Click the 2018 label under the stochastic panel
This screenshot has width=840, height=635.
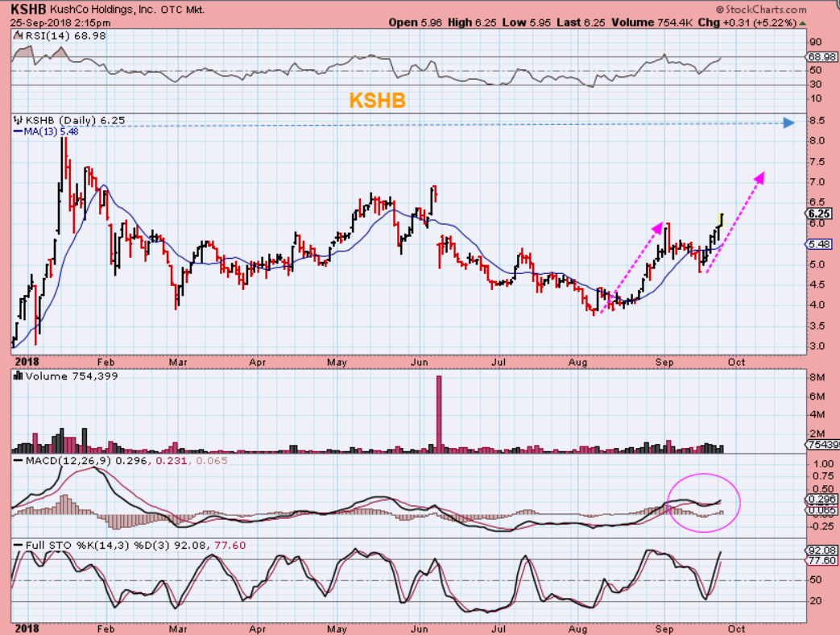click(27, 629)
